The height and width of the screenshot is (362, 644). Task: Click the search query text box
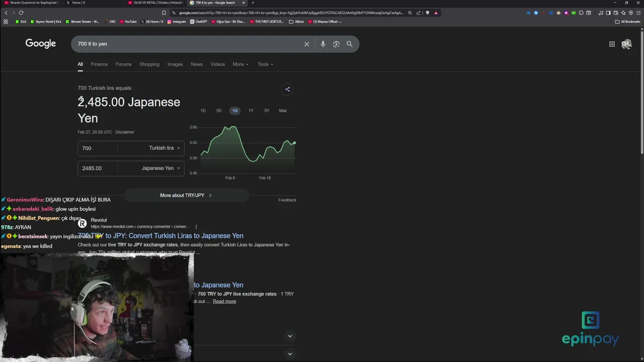tap(189, 44)
